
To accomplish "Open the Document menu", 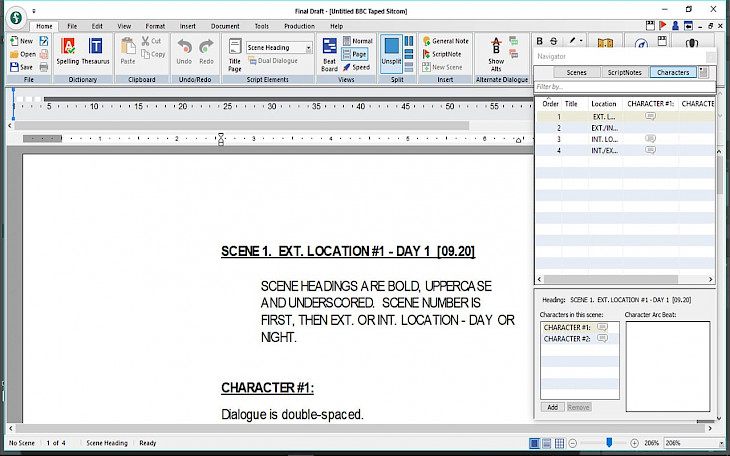I will [225, 26].
